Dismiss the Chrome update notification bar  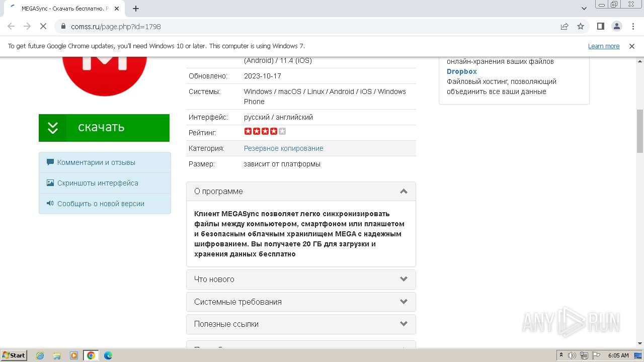[x=632, y=46]
